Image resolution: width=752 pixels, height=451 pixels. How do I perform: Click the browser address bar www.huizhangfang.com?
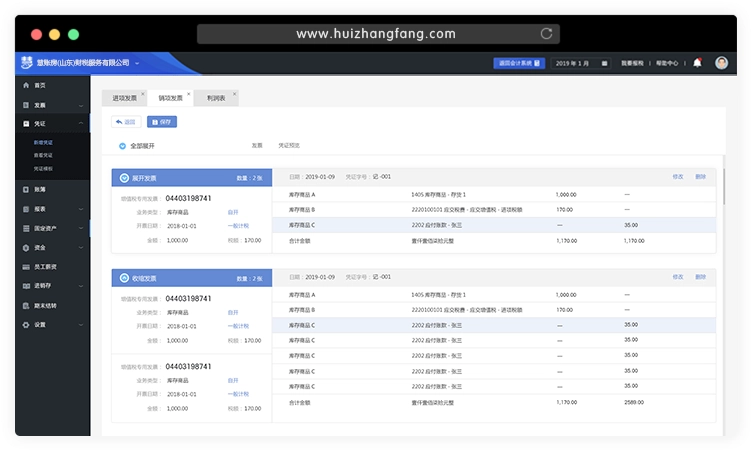coord(378,34)
